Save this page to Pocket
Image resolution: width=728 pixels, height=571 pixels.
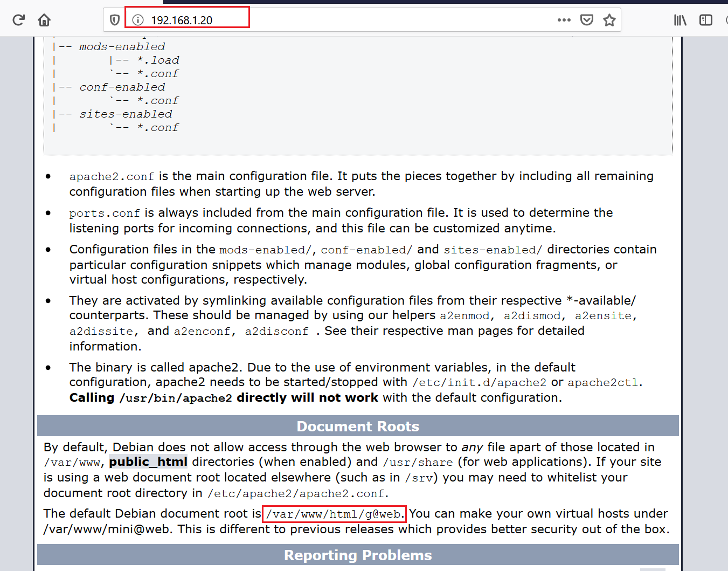pos(586,20)
